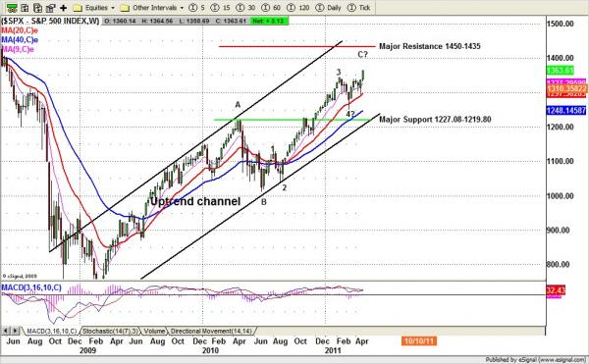Click the 2010 year label on time axis
The width and height of the screenshot is (589, 364).
(x=210, y=350)
